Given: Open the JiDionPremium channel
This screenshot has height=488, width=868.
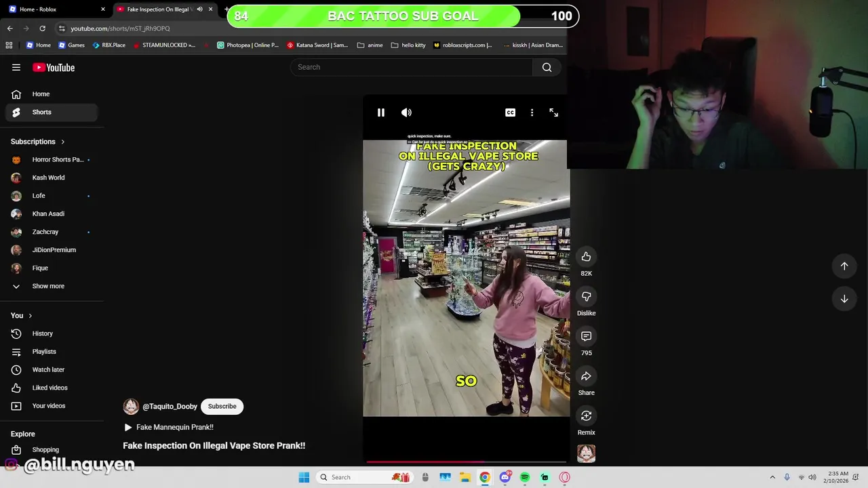Looking at the screenshot, I should tap(52, 250).
